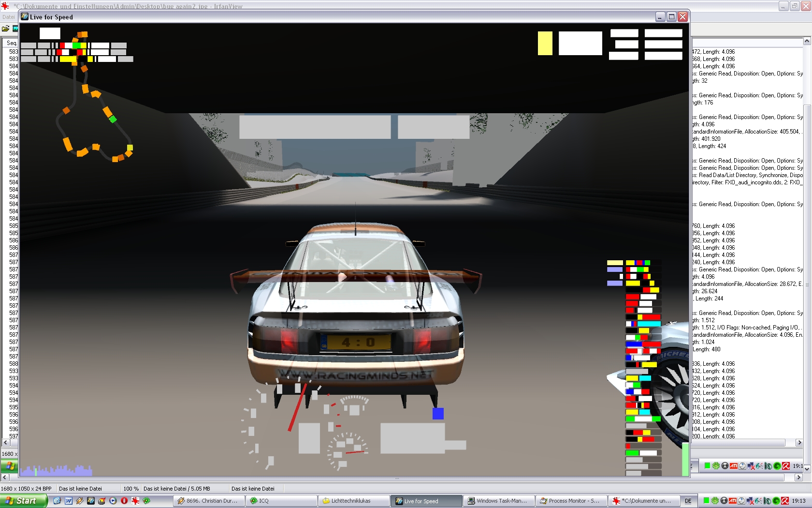Launch Live for Speed from Quick Launch
The image size is (812, 508).
pyautogui.click(x=90, y=501)
